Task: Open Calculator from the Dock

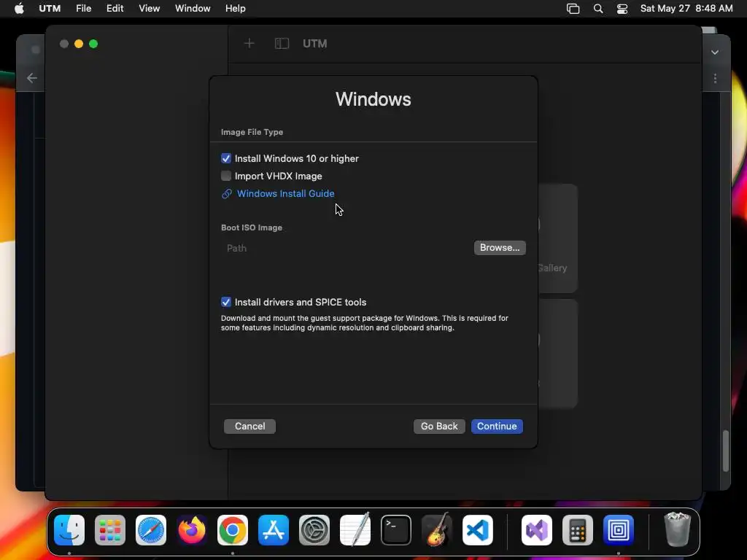Action: (x=578, y=530)
